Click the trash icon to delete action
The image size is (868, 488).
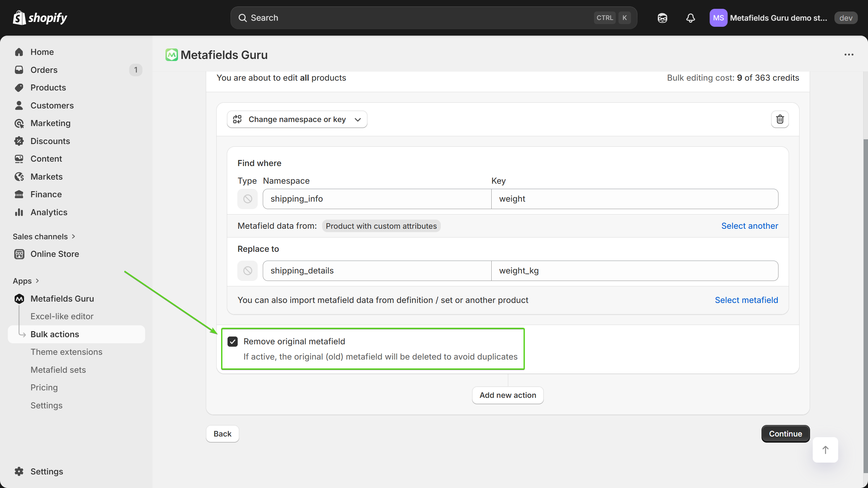click(780, 119)
